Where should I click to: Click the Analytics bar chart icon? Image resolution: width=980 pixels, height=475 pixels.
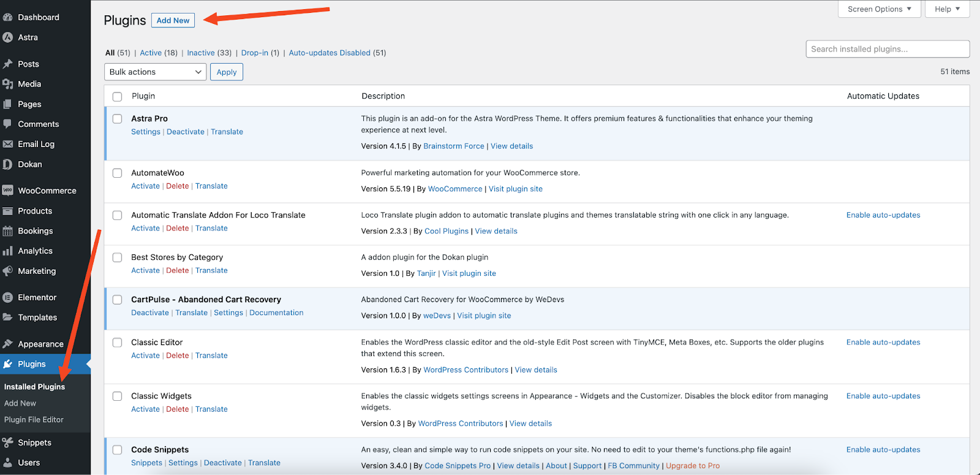click(8, 251)
